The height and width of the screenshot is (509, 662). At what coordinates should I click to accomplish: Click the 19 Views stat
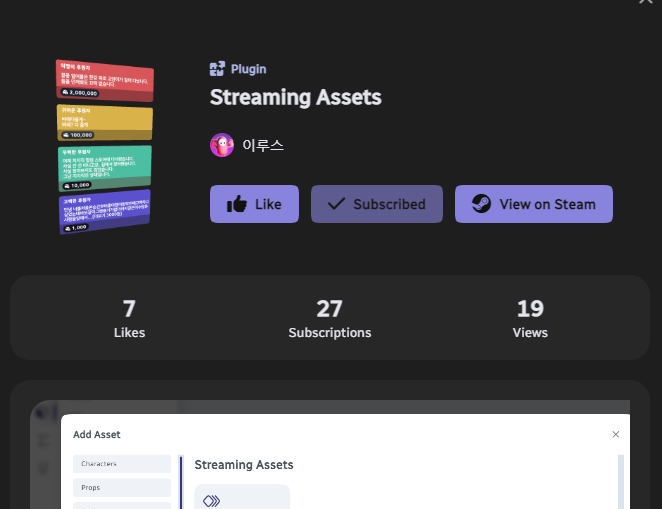click(x=530, y=318)
